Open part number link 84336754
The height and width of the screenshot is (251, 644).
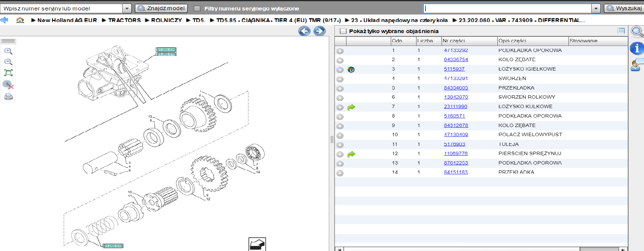pyautogui.click(x=456, y=59)
